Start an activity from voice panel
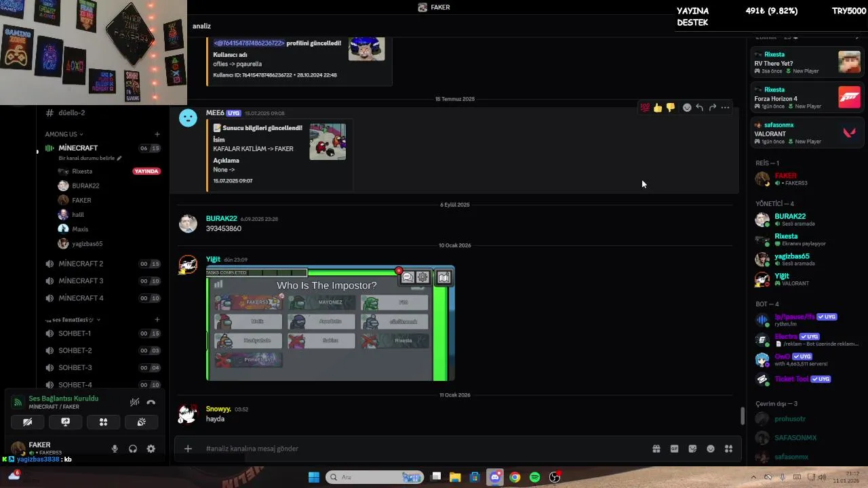This screenshot has width=868, height=488. pyautogui.click(x=103, y=422)
